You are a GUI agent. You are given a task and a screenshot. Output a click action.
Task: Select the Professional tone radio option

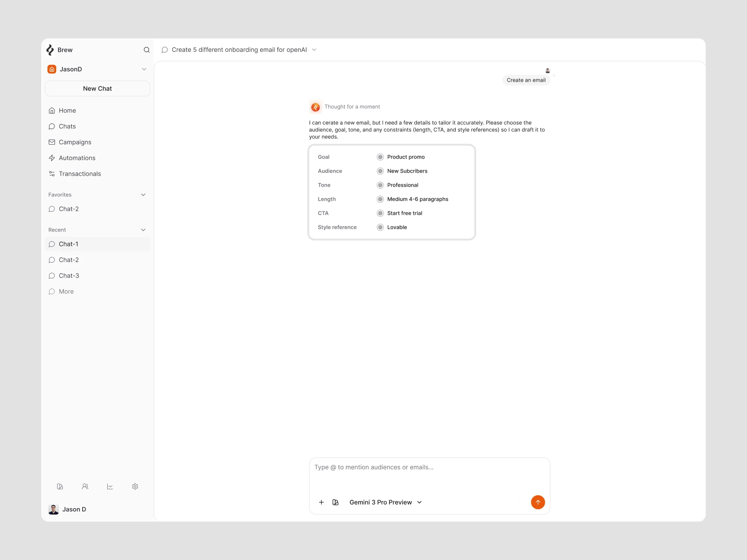(380, 185)
